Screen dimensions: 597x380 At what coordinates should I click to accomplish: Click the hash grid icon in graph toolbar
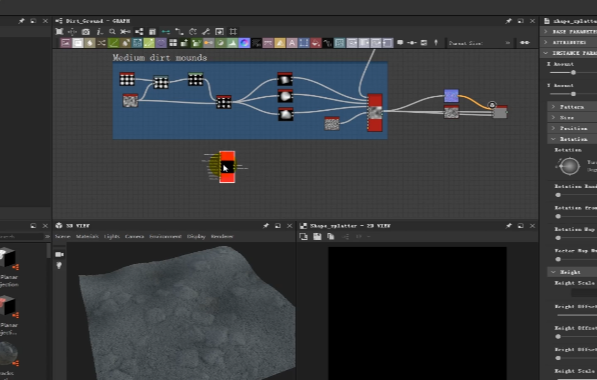click(233, 32)
